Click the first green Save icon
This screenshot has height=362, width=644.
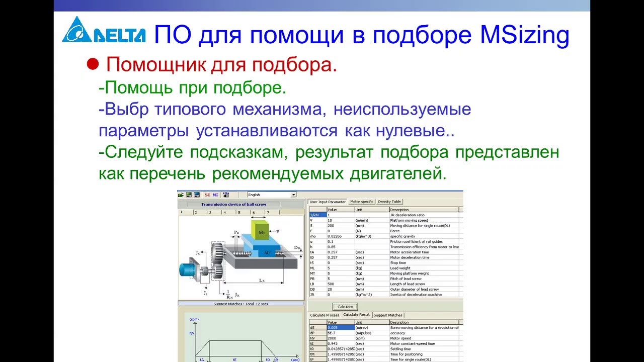(x=189, y=195)
